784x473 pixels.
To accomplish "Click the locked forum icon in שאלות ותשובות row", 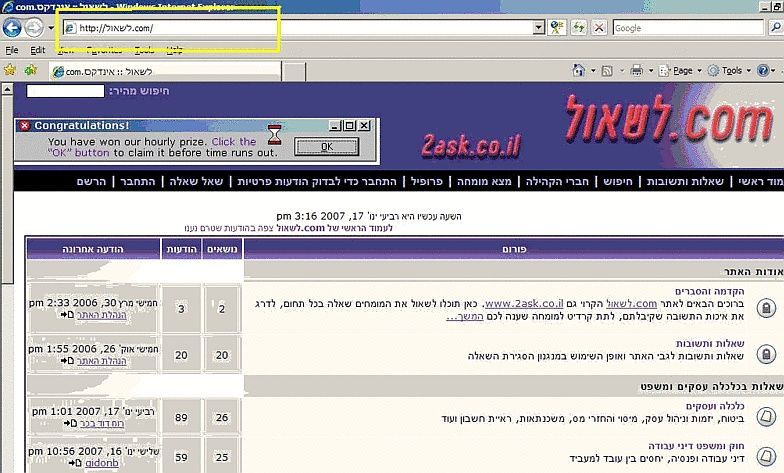I will point(766,354).
